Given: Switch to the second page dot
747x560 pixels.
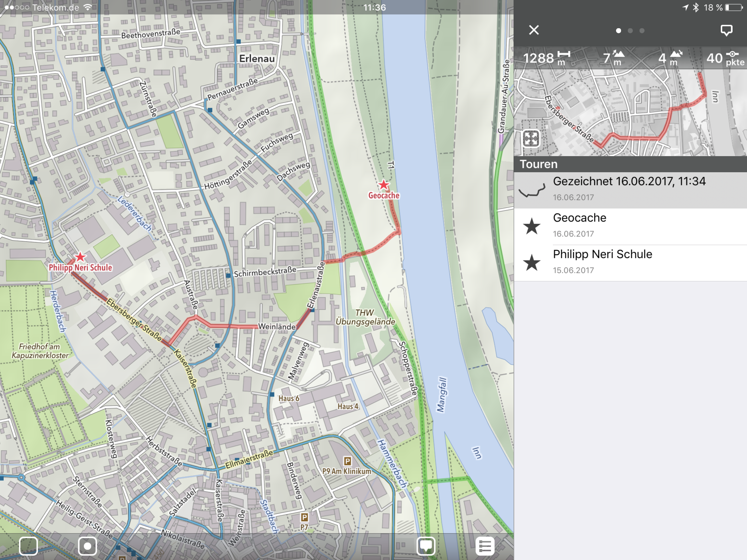Looking at the screenshot, I should coord(630,31).
